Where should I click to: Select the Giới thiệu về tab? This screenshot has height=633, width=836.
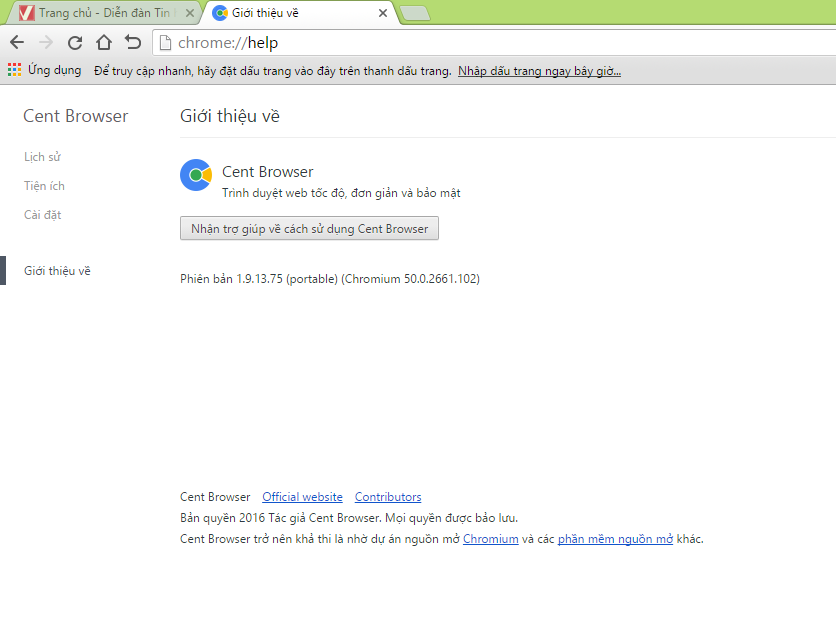pyautogui.click(x=299, y=13)
